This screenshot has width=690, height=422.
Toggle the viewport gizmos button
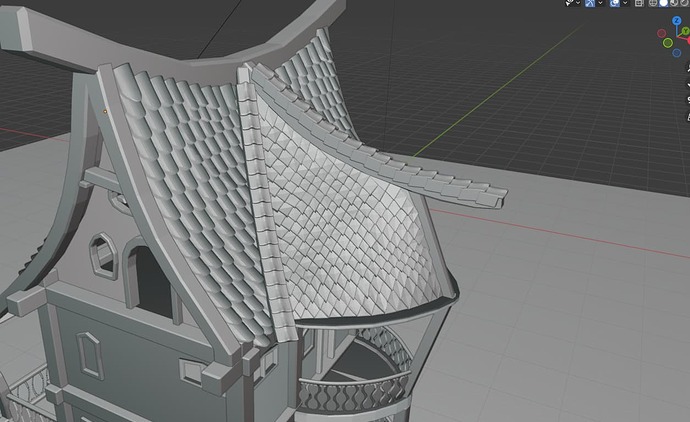tap(590, 3)
